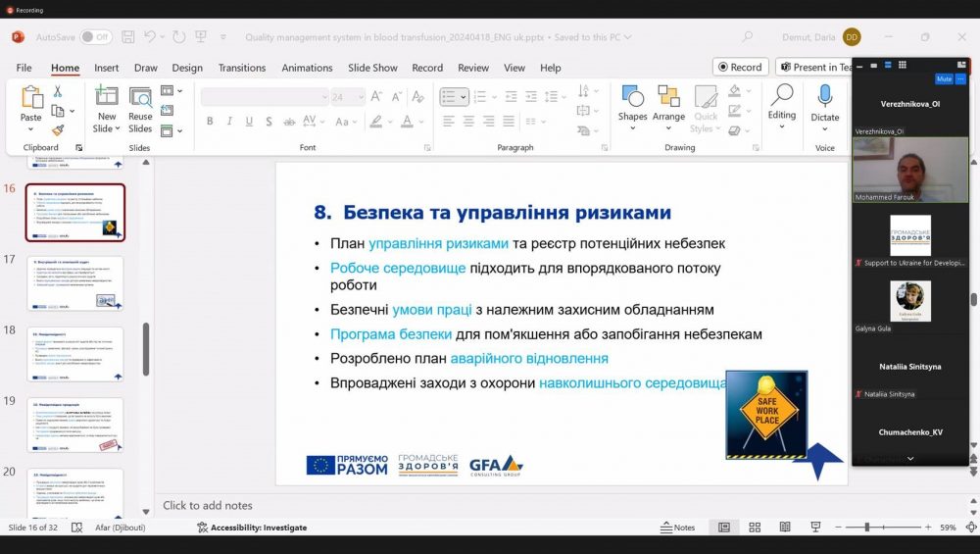Toggle Strikethrough formatting
The height and width of the screenshot is (554, 980).
(x=289, y=122)
